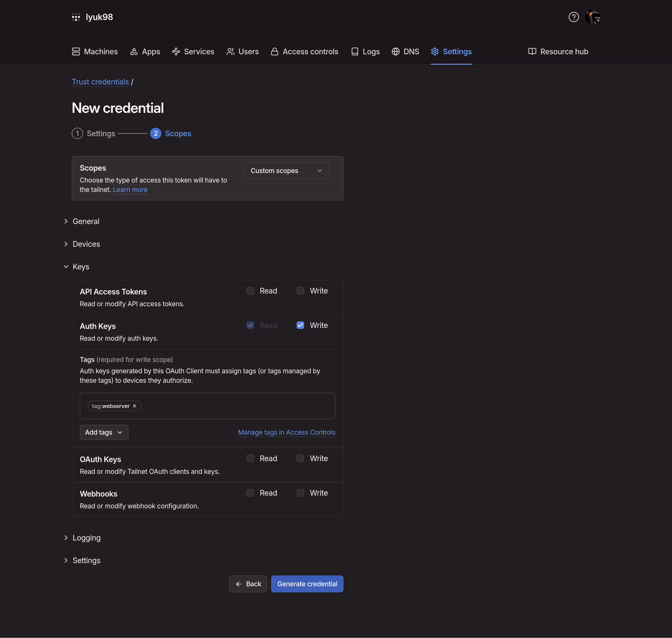Enable Write for Webhooks

point(300,493)
